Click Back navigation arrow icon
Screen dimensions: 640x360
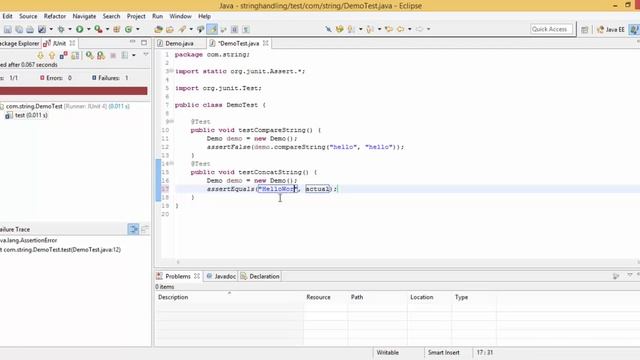[400, 29]
